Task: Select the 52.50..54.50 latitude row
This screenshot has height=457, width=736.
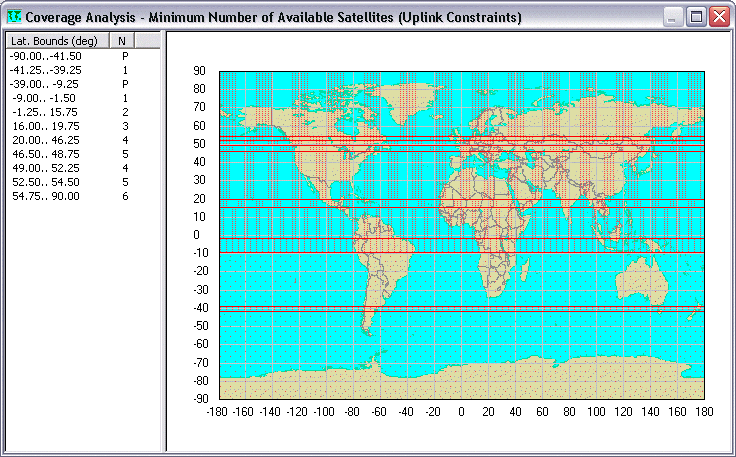Action: [x=46, y=183]
